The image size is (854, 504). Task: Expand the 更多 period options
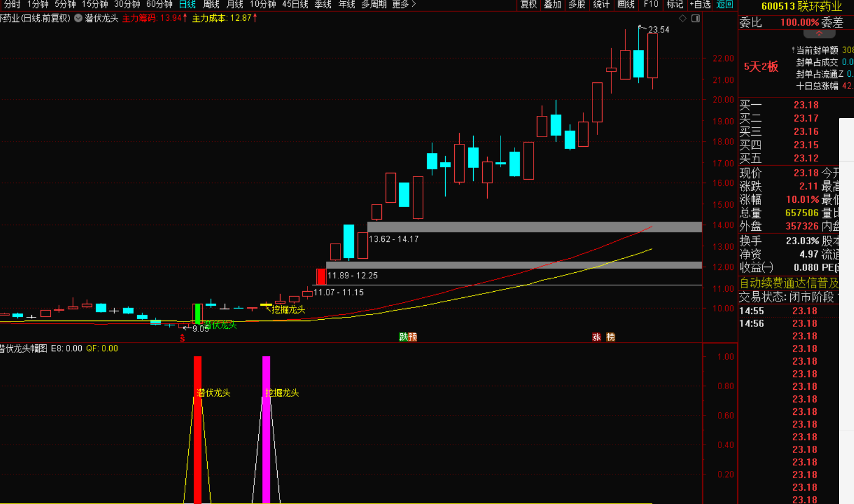404,4
